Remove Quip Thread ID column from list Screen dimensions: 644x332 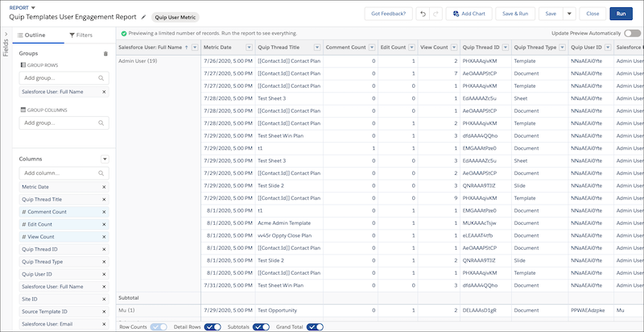point(104,250)
